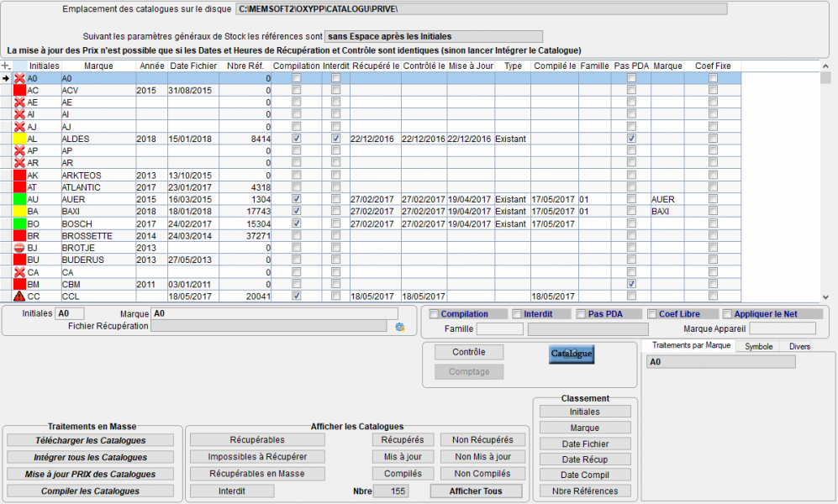Enable the Pas PDA option checkbox below grid

[581, 314]
